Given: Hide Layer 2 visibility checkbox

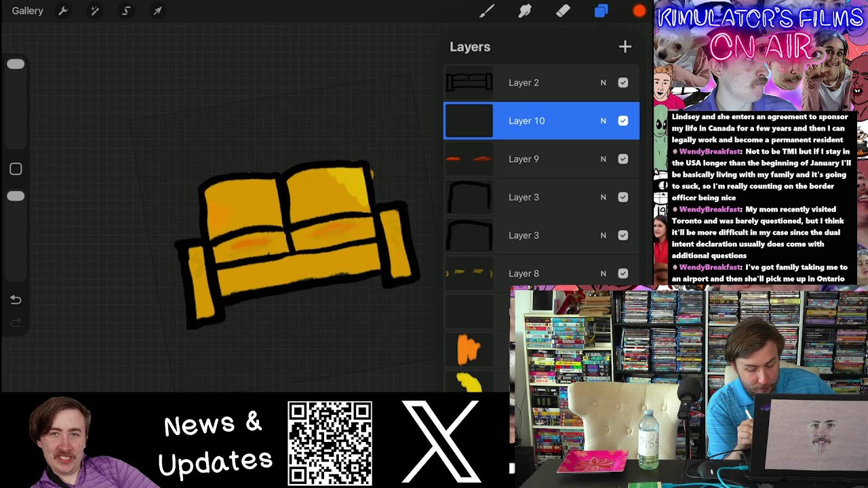Looking at the screenshot, I should point(623,83).
